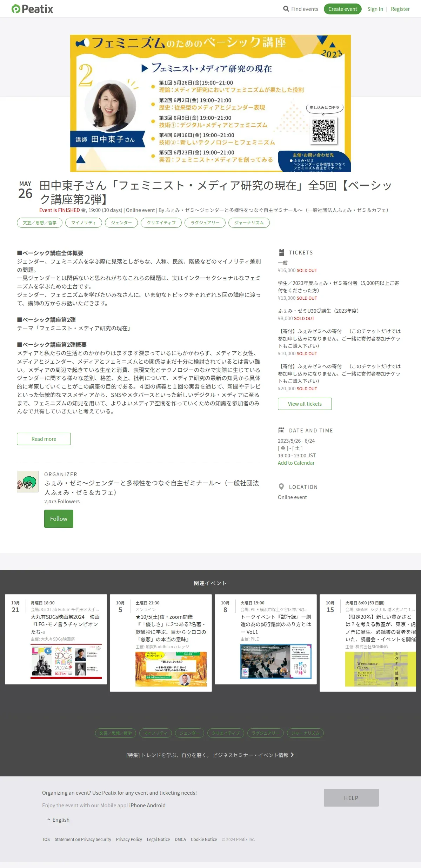Click the Find events text field
The image size is (421, 868).
pos(305,9)
